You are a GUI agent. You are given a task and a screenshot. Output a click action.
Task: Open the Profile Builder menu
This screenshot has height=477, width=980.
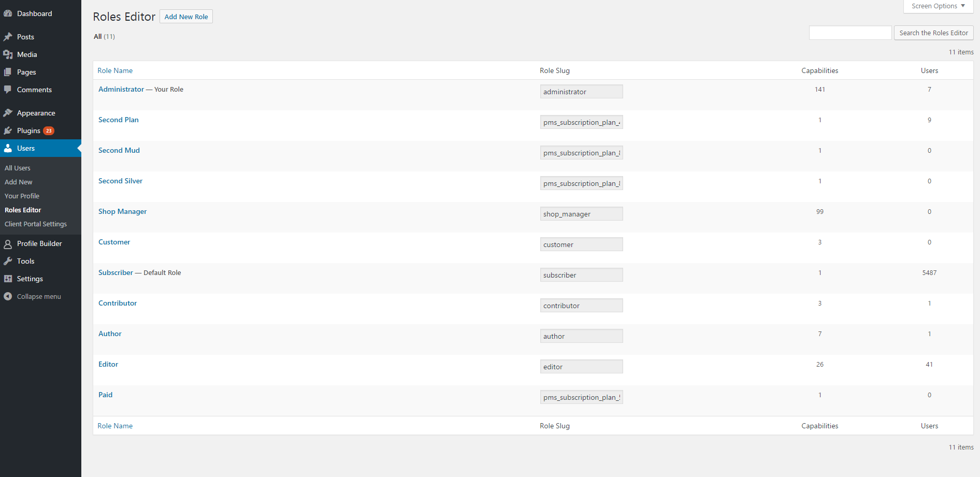click(x=39, y=243)
